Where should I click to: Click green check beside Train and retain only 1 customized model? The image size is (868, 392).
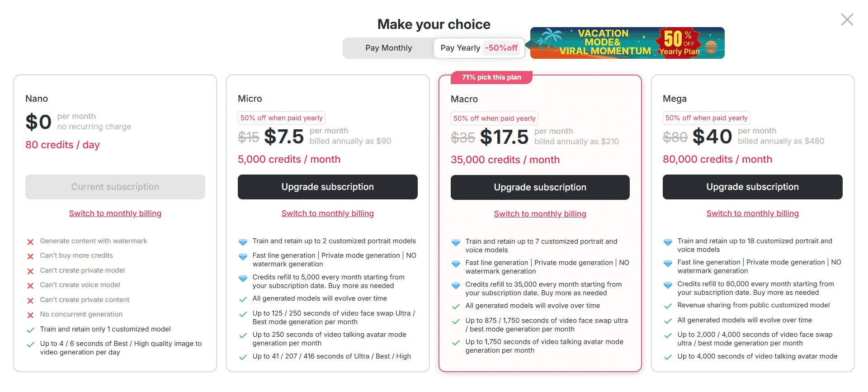30,330
